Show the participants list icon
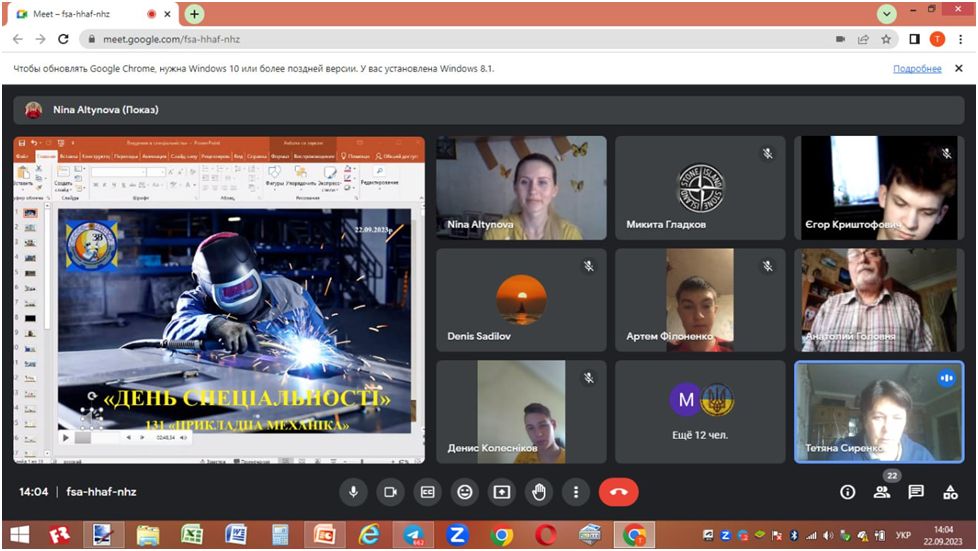Viewport: 978px width, 551px height. coord(882,492)
